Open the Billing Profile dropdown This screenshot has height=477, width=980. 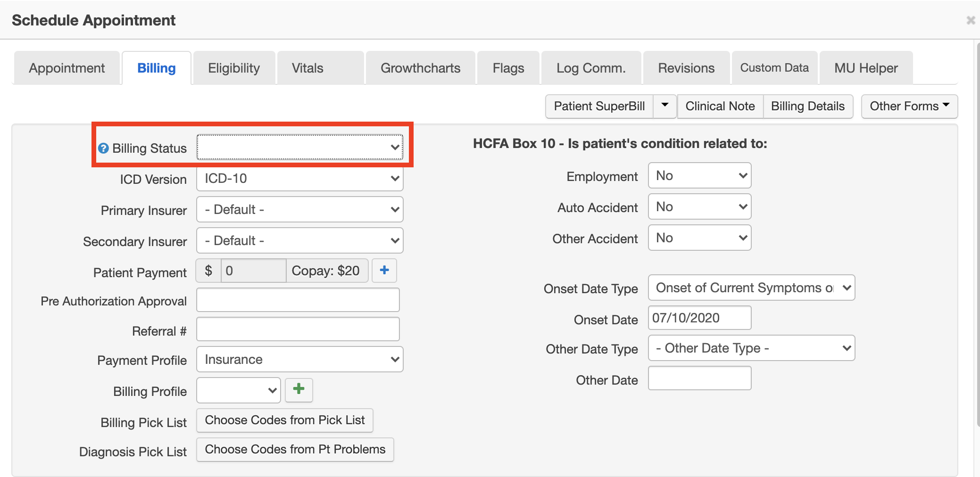[x=239, y=390]
